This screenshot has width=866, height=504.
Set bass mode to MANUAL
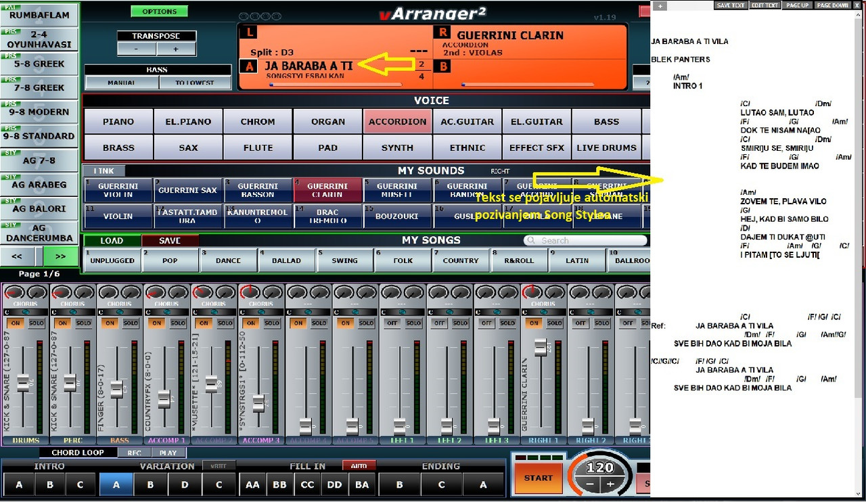pyautogui.click(x=122, y=83)
